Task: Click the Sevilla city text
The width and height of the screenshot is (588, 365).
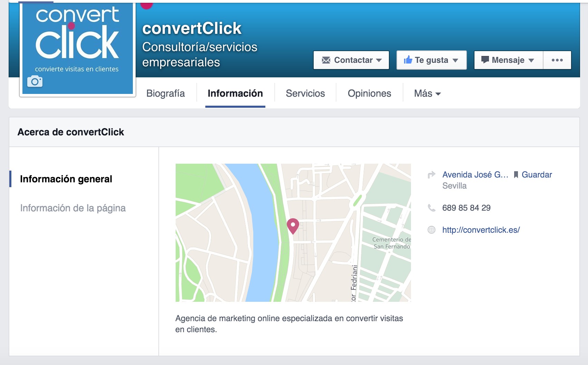Action: coord(454,186)
